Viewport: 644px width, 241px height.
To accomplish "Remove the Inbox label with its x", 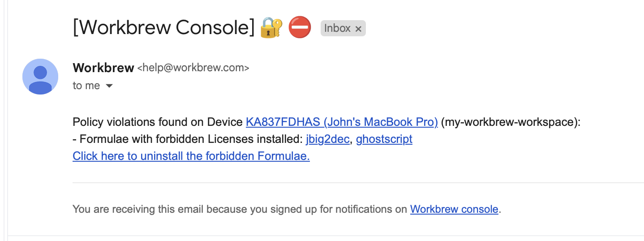I will coord(358,29).
